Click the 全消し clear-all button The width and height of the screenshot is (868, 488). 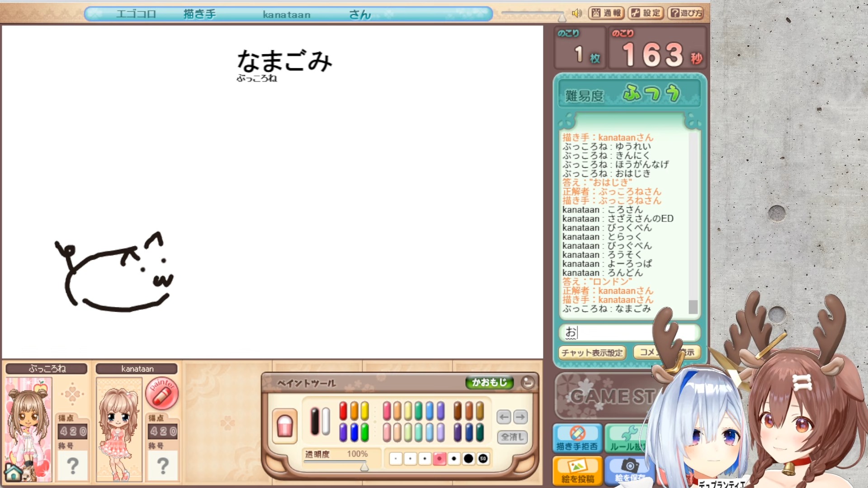[x=512, y=437]
